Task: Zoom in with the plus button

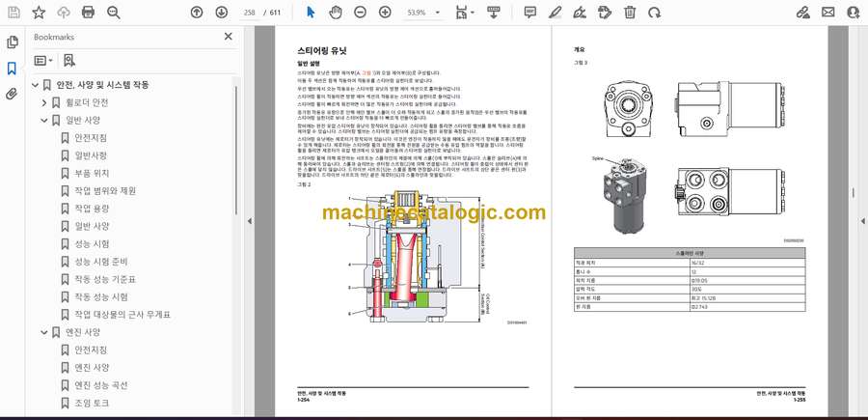Action: click(x=385, y=13)
